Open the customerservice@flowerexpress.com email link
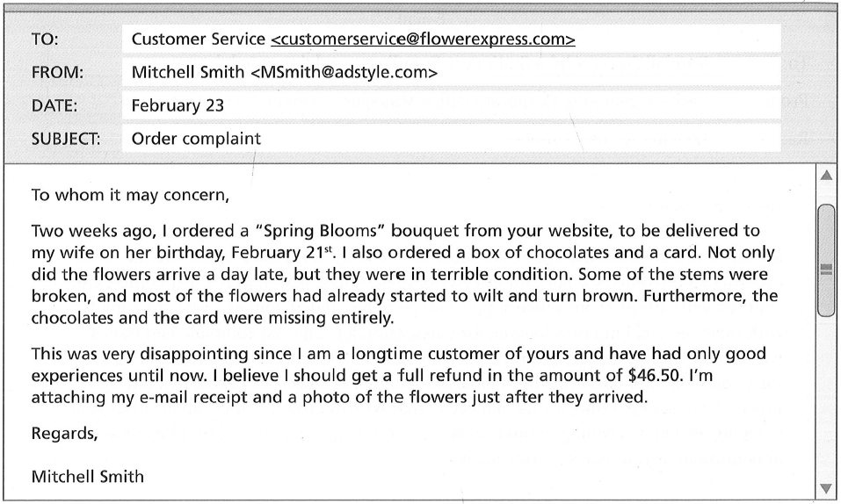 (423, 40)
